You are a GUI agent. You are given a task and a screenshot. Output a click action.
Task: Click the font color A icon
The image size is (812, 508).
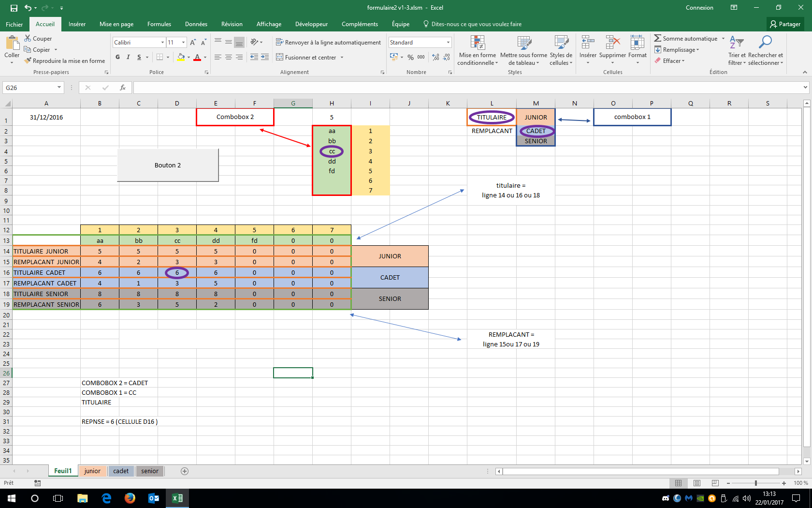tap(197, 57)
